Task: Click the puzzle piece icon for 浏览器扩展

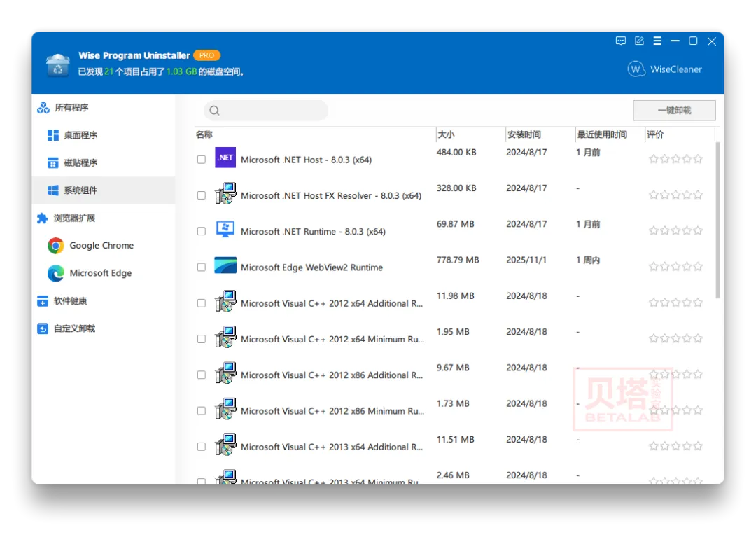Action: (x=43, y=218)
